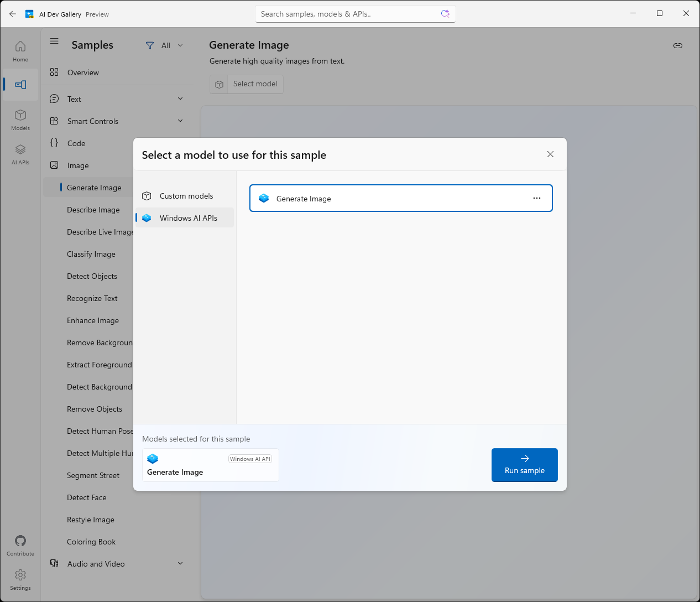Open the Generate Image card ellipsis menu
This screenshot has height=602, width=700.
pyautogui.click(x=537, y=198)
